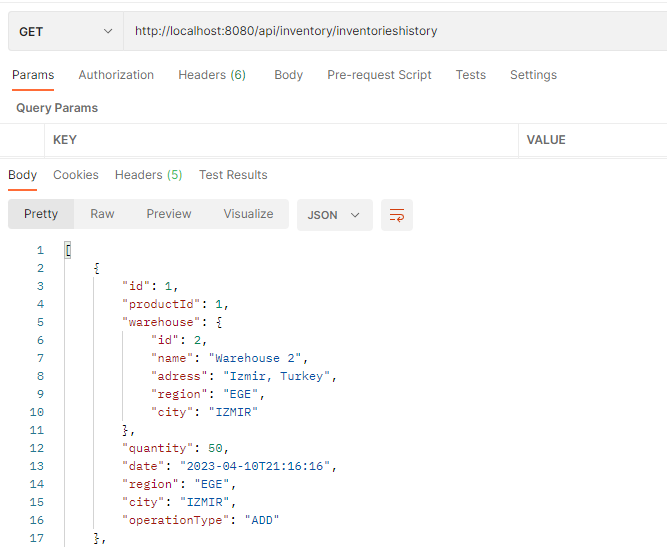This screenshot has height=547, width=667.
Task: Click the "Warehouse 2" name value
Action: tap(254, 358)
